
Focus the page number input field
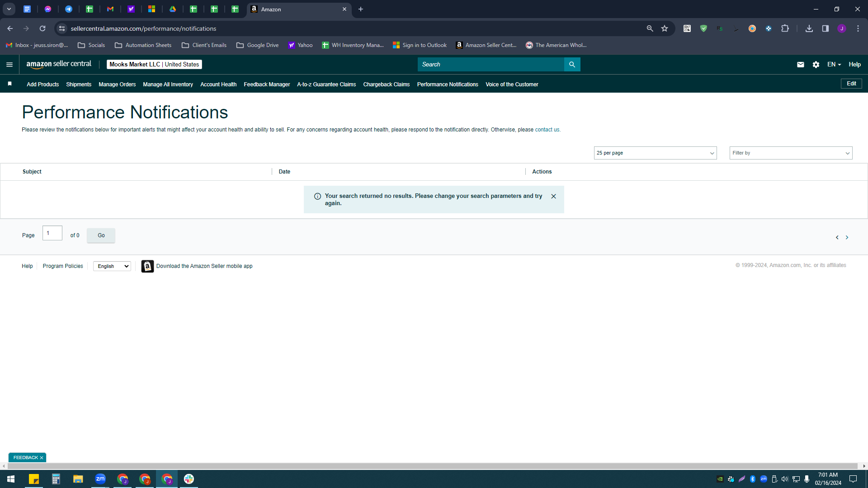tap(52, 233)
